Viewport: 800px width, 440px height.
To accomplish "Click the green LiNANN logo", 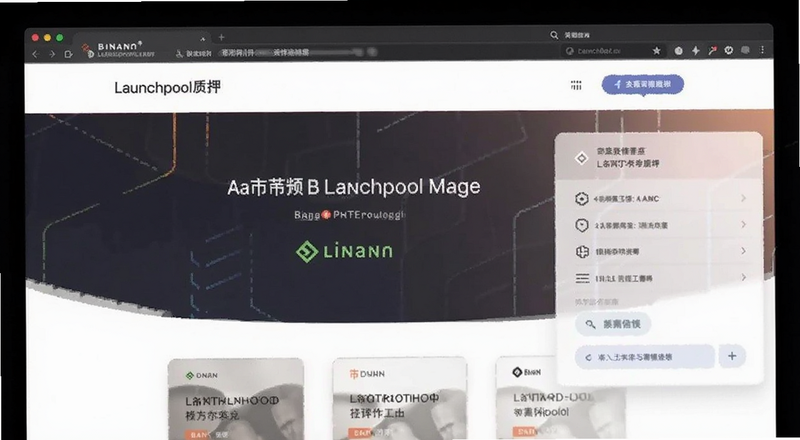I will point(344,251).
